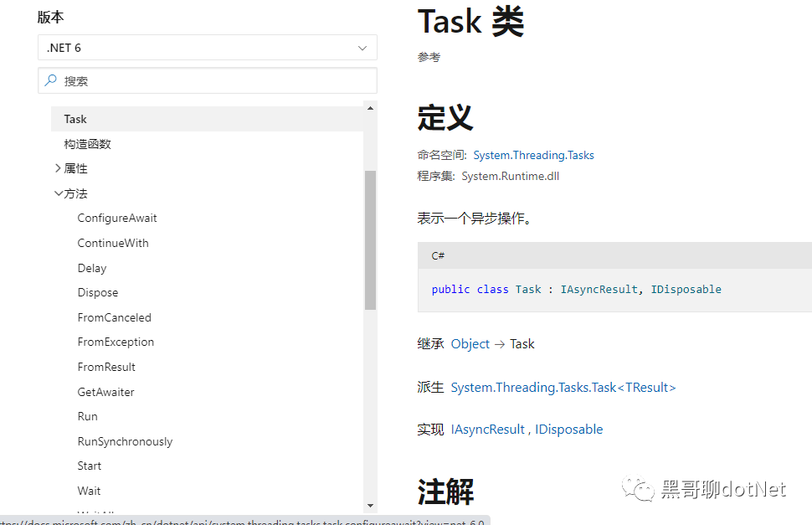Open the Dispose method page
The image size is (812, 525).
click(x=98, y=292)
